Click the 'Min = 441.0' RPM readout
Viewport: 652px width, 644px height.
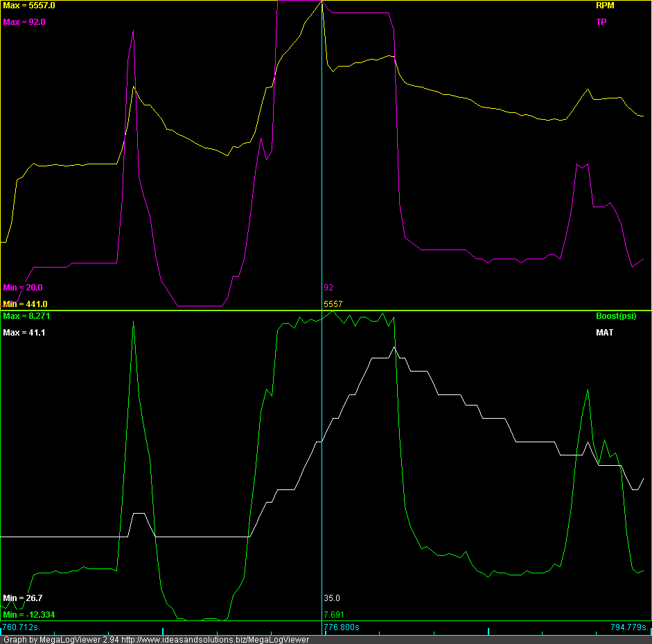coord(25,304)
